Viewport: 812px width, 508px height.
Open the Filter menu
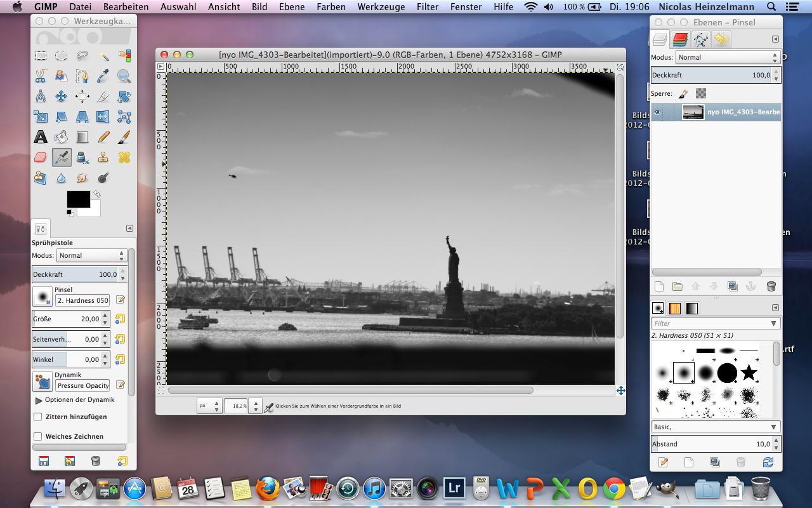click(428, 7)
